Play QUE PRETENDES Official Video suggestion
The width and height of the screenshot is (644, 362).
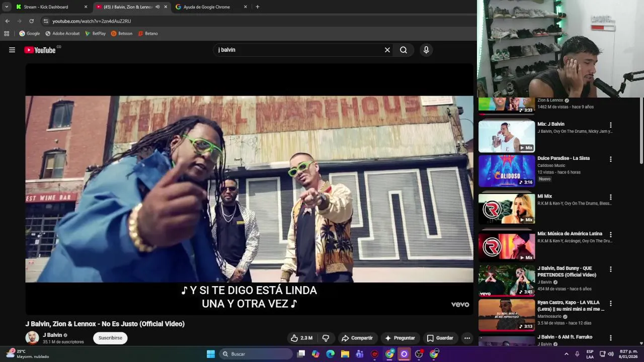(x=507, y=281)
